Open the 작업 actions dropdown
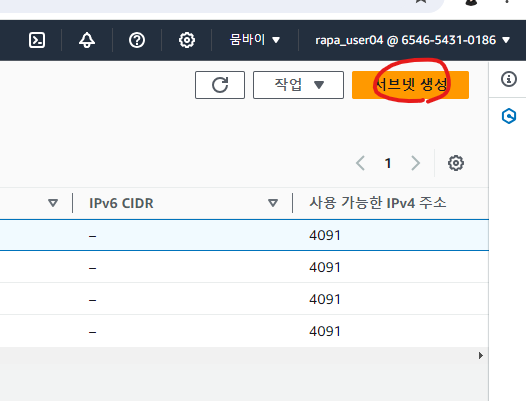 298,85
